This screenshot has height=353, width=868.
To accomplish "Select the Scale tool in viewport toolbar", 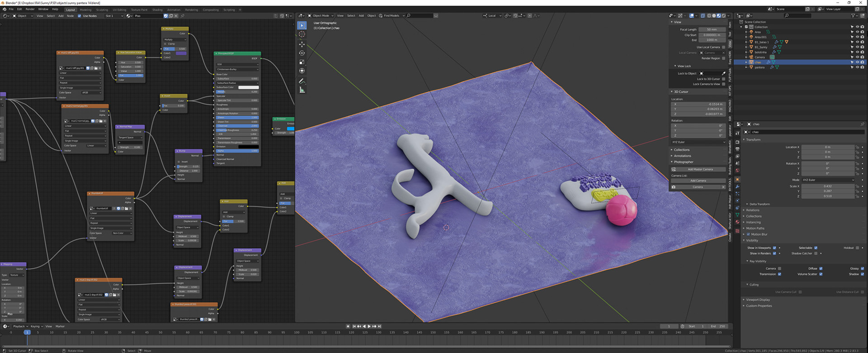I will click(302, 62).
